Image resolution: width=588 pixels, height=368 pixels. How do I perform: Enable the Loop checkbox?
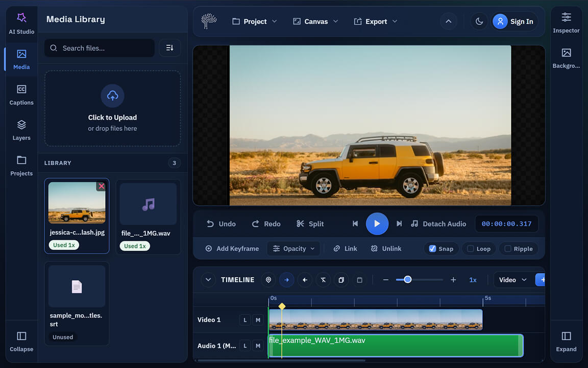tap(471, 249)
